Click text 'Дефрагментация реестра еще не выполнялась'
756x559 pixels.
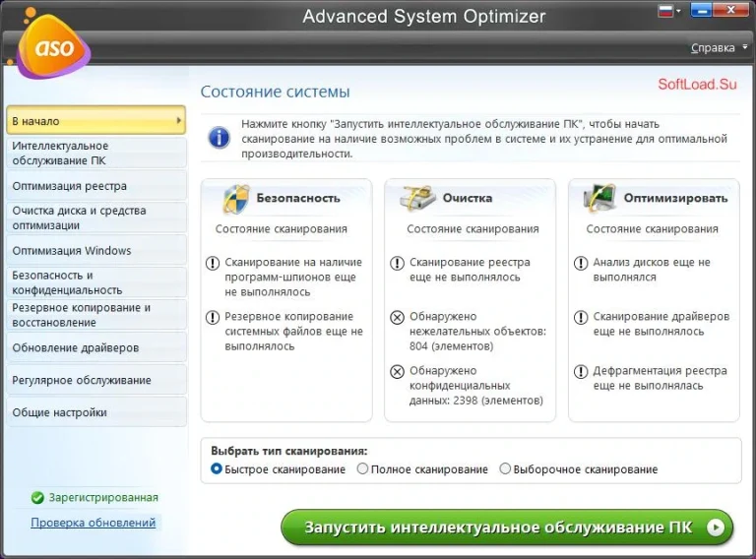click(660, 378)
